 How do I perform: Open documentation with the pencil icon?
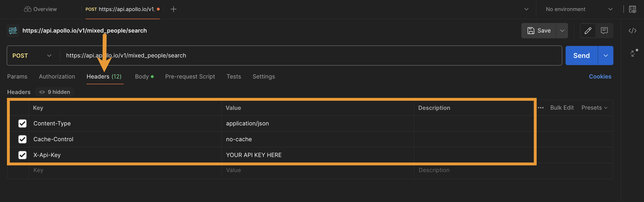tap(588, 31)
